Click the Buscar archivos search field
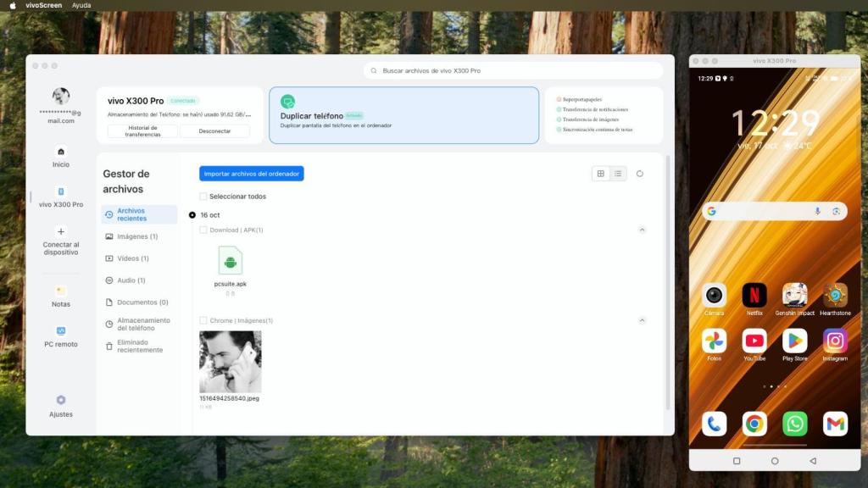868x488 pixels. tap(514, 70)
